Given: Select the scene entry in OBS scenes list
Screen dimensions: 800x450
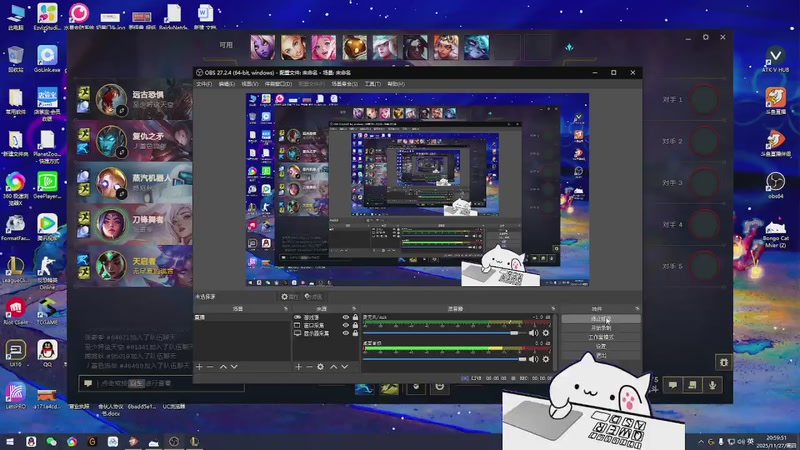Looking at the screenshot, I should pos(242,317).
